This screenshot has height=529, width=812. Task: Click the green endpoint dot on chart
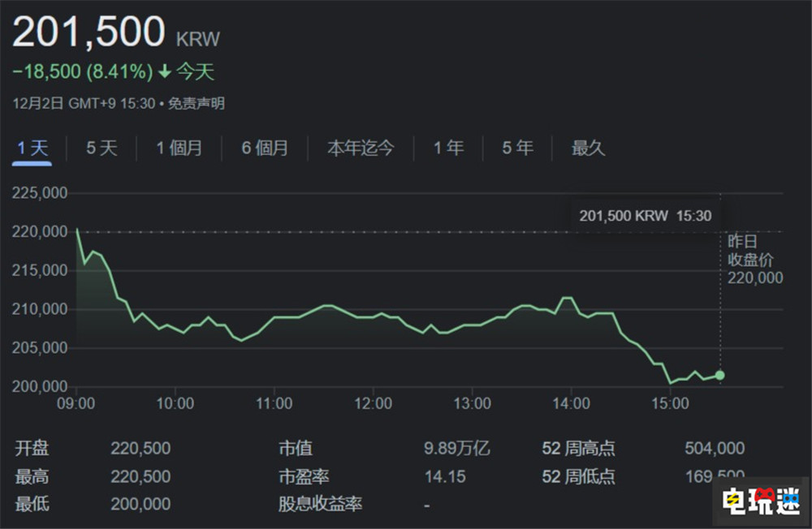click(719, 375)
